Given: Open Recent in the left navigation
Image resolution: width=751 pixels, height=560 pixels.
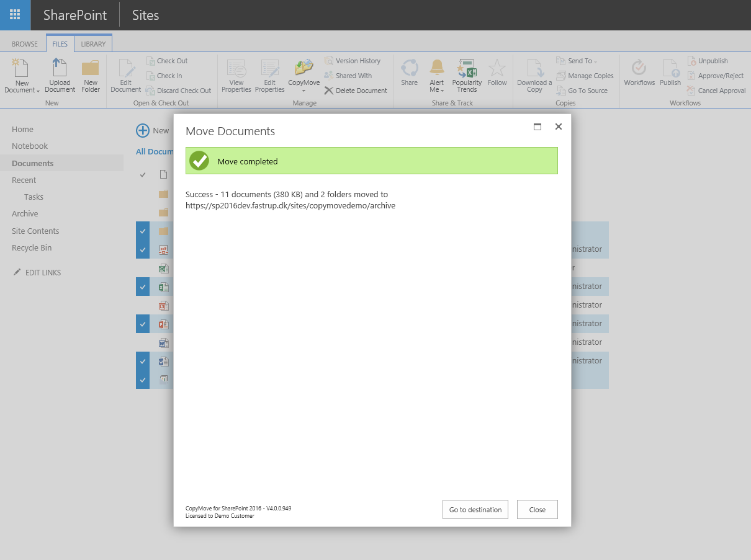Looking at the screenshot, I should coord(24,180).
